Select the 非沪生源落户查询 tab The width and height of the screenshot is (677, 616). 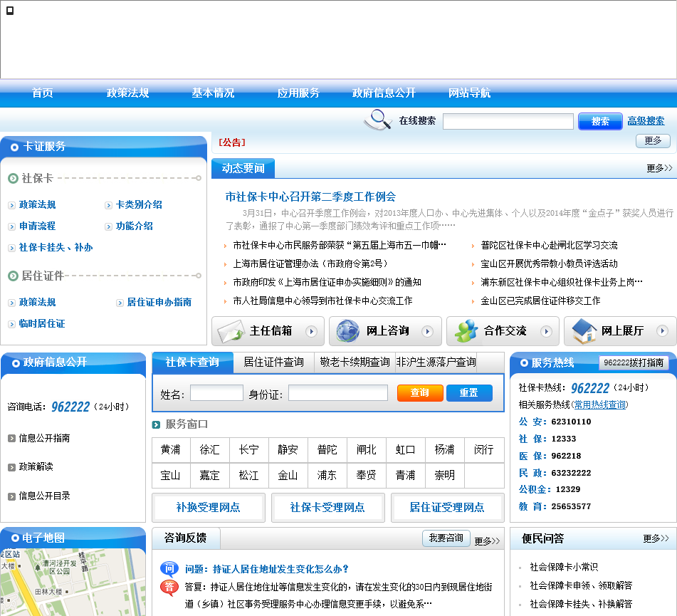[436, 362]
